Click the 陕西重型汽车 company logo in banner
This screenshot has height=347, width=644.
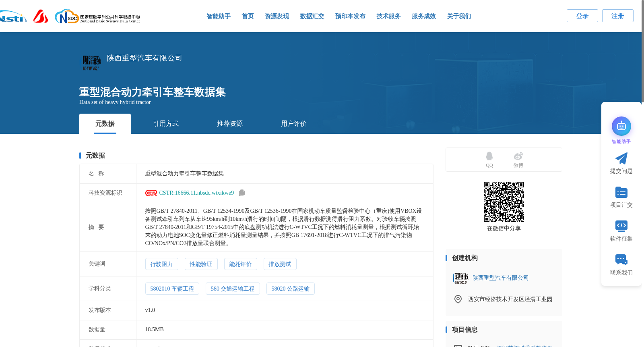(92, 62)
